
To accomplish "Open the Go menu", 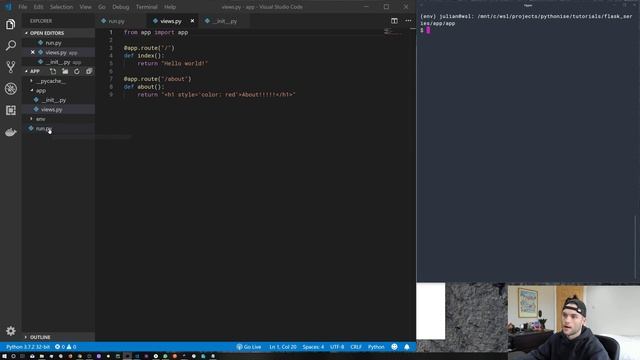I will pos(102,7).
